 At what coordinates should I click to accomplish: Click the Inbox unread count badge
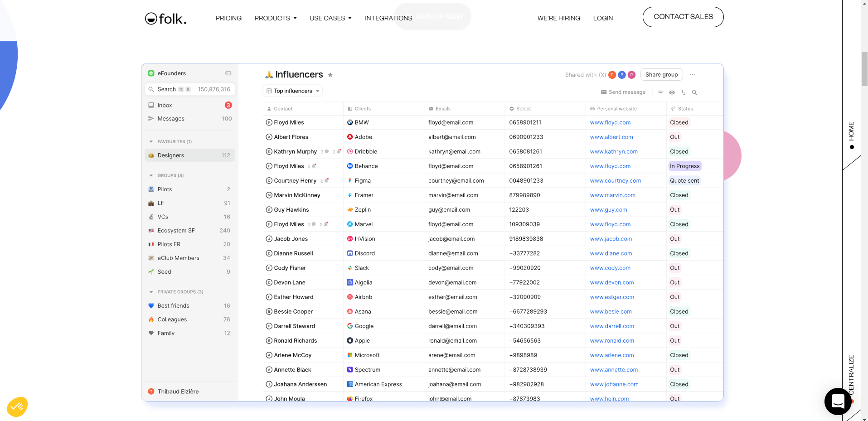click(x=228, y=105)
